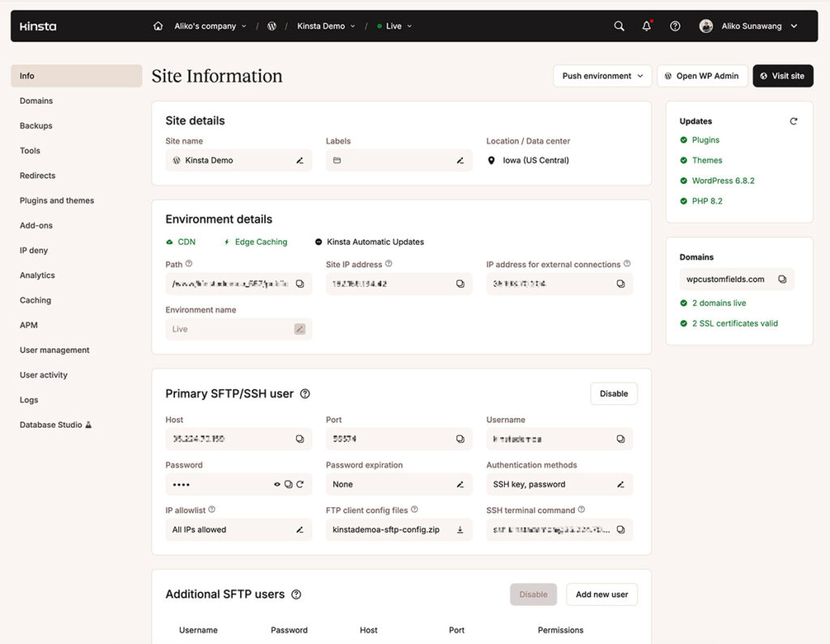Copy the Site IP address

[x=460, y=284]
